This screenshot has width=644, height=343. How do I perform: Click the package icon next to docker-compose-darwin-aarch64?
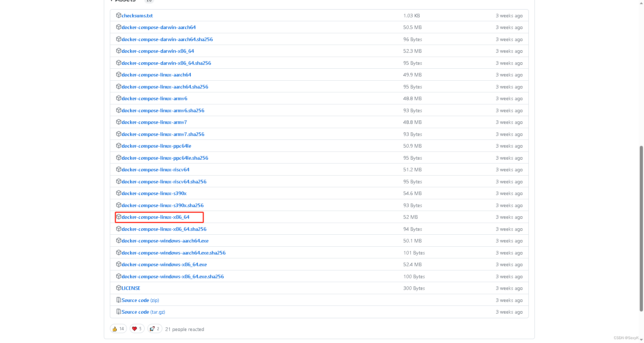coord(119,27)
